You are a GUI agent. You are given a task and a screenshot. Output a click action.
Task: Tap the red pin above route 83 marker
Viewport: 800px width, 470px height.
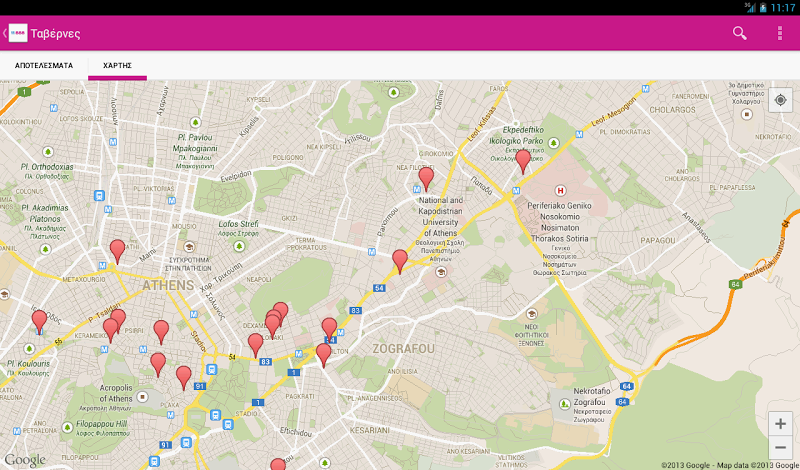(256, 345)
